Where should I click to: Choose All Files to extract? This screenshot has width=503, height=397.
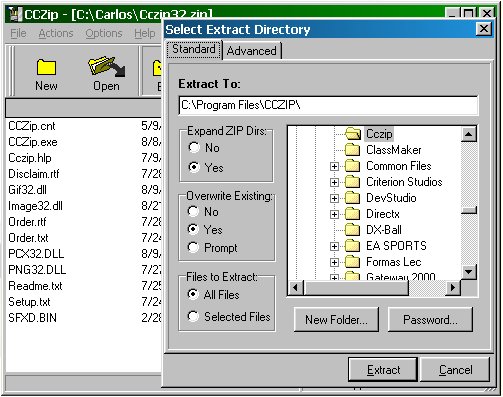193,294
